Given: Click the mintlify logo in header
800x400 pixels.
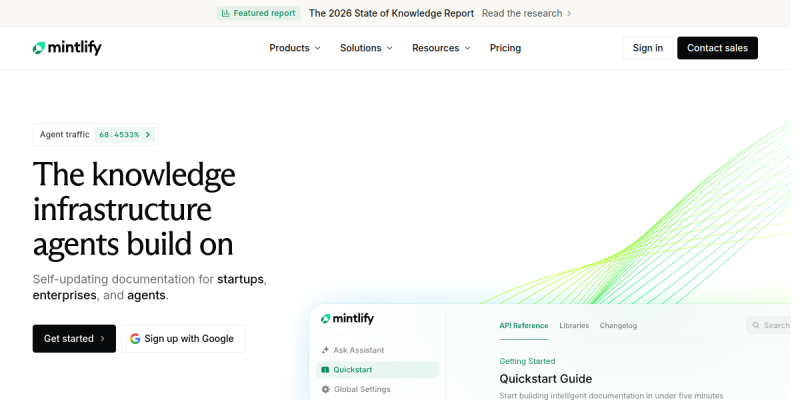Looking at the screenshot, I should [x=67, y=48].
